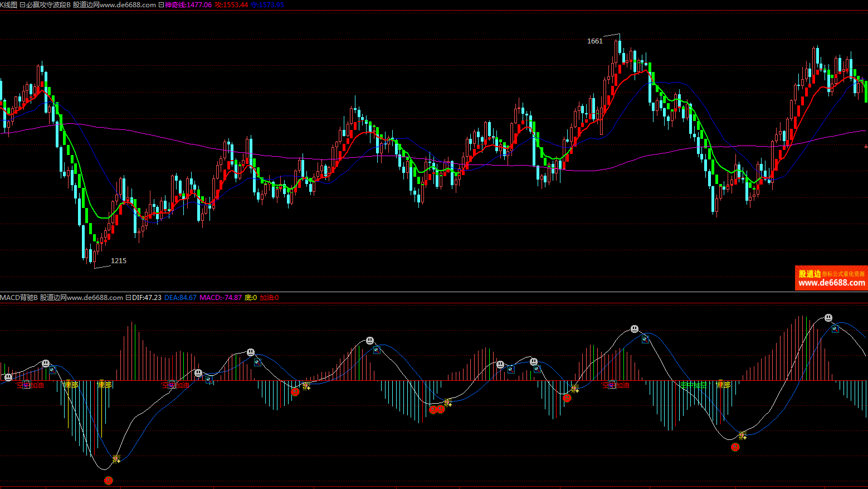Select the K线图 title label
Image resolution: width=868 pixels, height=489 pixels.
9,5
